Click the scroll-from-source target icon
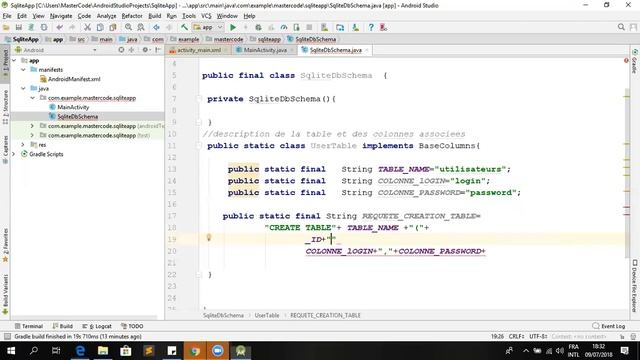Viewport: 640px width, 360px height. point(121,50)
